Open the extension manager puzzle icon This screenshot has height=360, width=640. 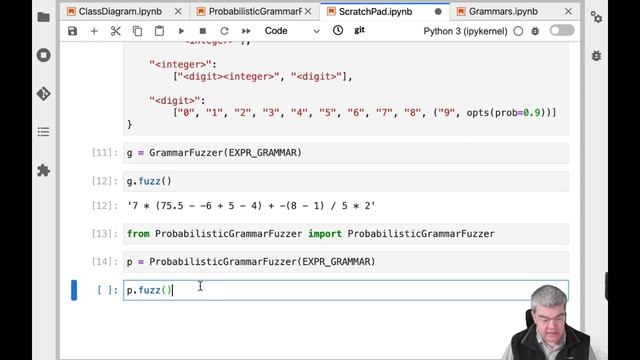[x=43, y=170]
